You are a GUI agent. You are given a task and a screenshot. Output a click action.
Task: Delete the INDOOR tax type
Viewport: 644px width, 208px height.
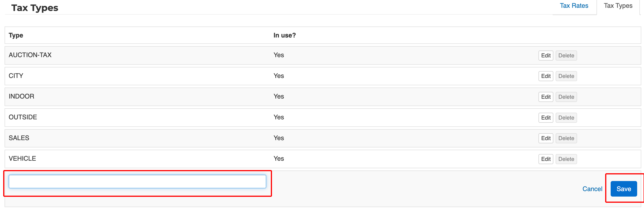pos(566,97)
